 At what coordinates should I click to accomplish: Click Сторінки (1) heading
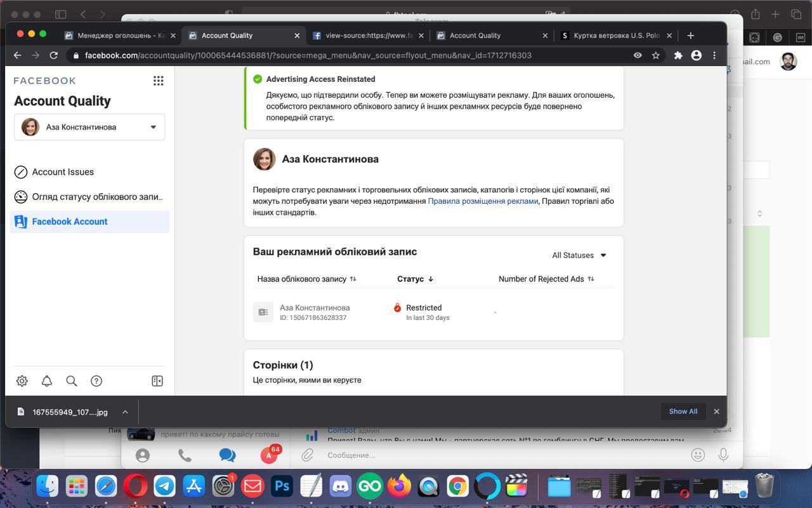pos(283,365)
